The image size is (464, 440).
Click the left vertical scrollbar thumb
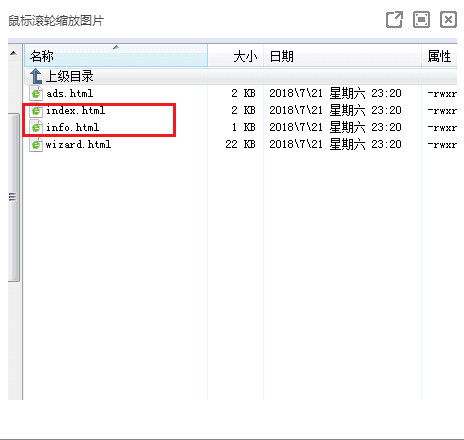click(x=14, y=197)
